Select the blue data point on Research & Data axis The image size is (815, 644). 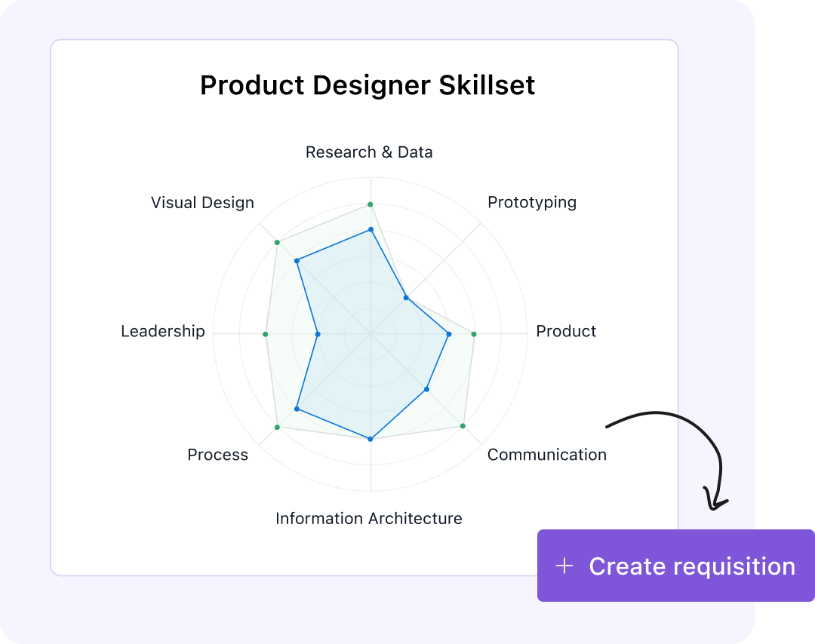tap(370, 228)
